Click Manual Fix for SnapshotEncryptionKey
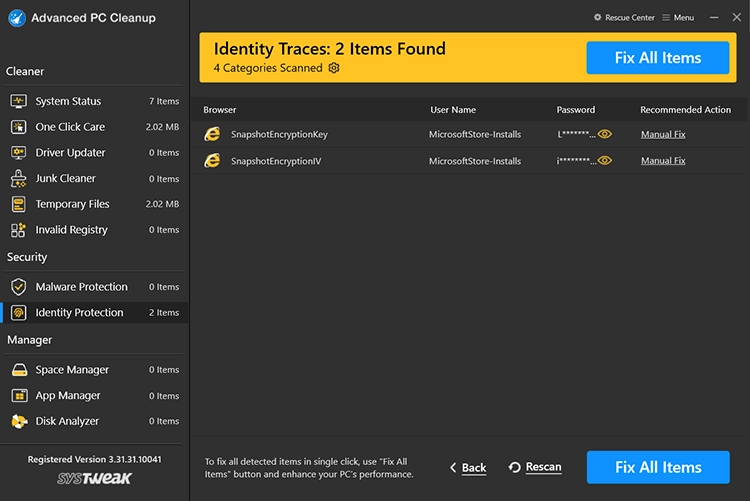Viewport: 750px width, 501px height. [663, 134]
